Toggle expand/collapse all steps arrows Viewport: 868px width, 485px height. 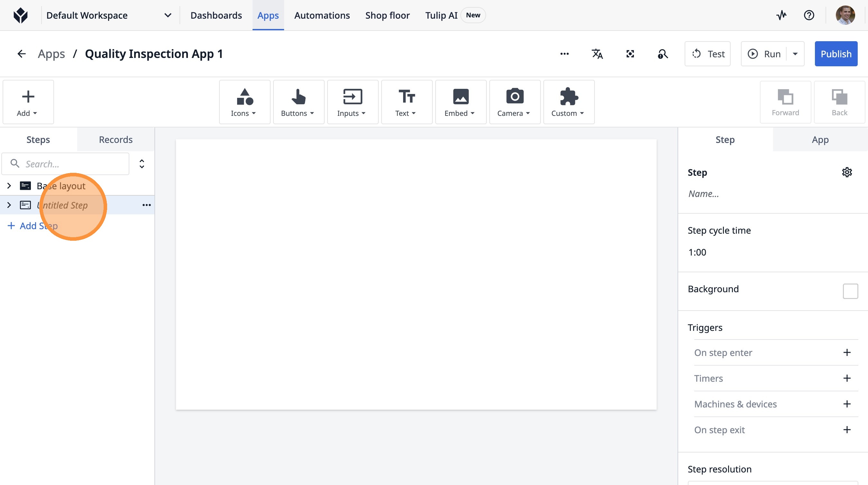coord(142,164)
